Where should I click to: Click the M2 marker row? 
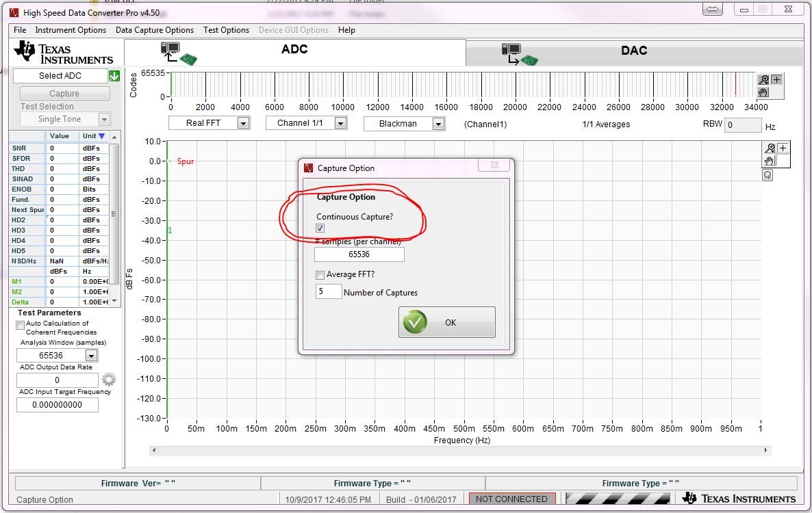tap(60, 292)
